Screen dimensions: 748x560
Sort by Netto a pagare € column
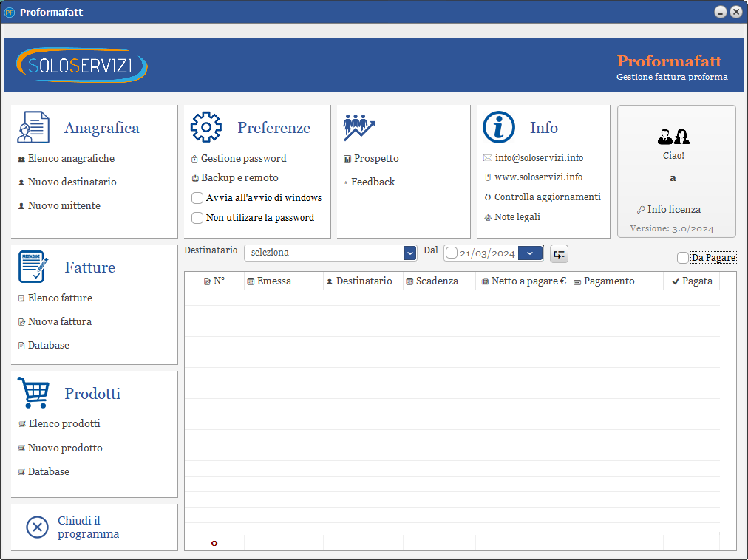coord(523,281)
